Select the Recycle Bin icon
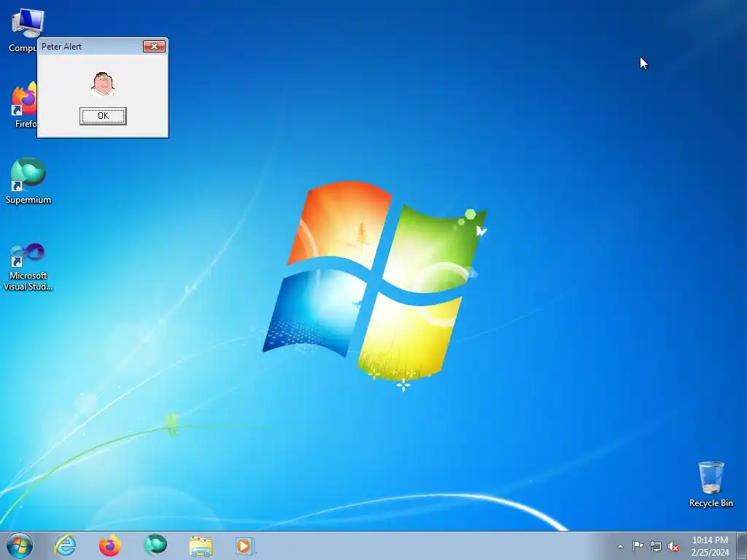This screenshot has height=560, width=747. coord(711,484)
